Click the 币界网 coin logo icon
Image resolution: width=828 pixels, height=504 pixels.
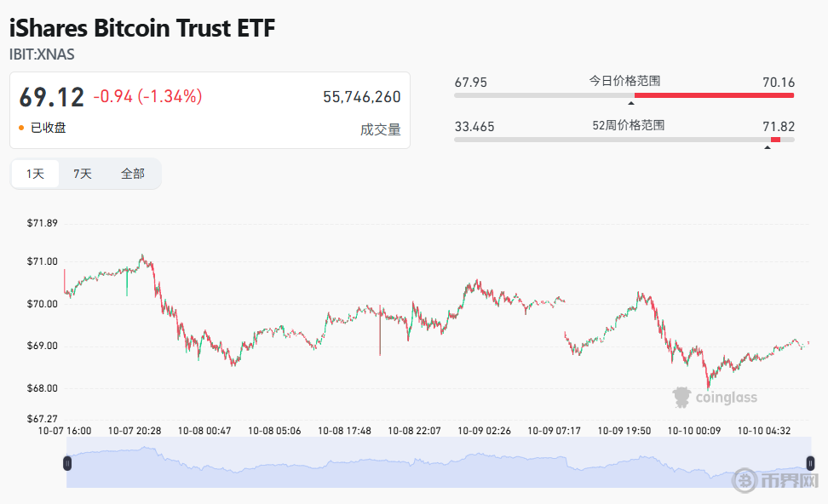(745, 481)
